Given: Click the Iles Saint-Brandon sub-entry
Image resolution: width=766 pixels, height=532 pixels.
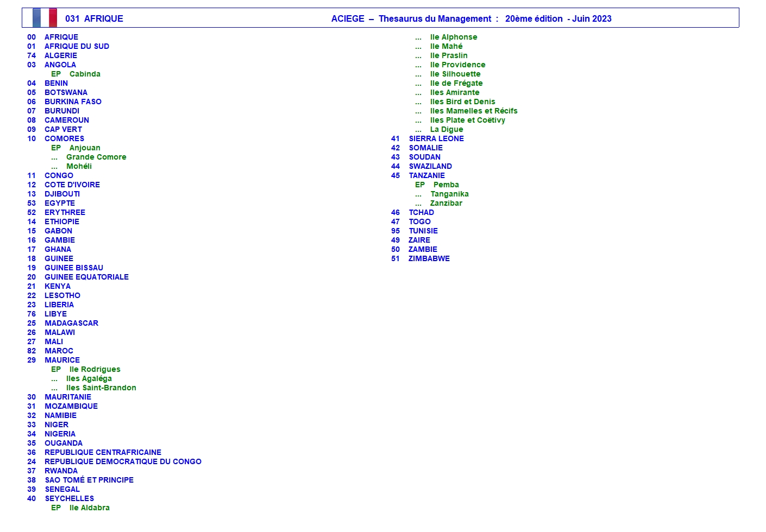Looking at the screenshot, I should (x=101, y=388).
